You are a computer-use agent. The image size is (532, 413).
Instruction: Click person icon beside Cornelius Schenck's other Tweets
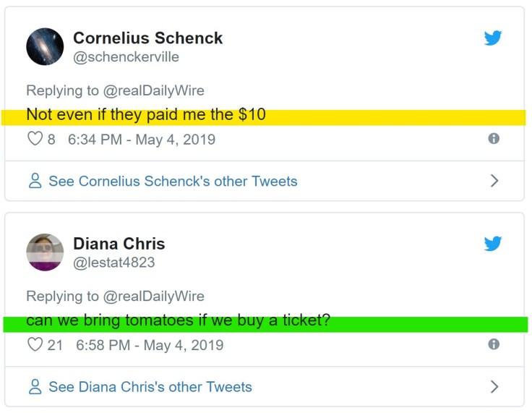pyautogui.click(x=35, y=181)
